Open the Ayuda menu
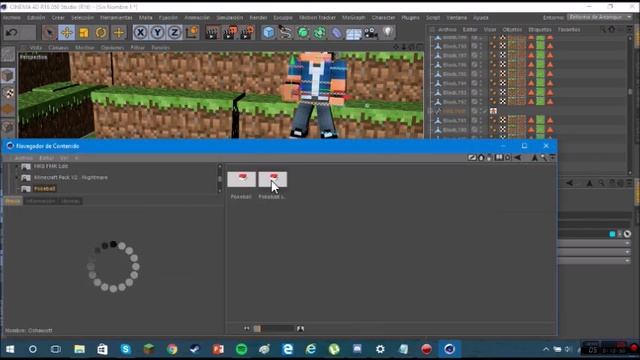Screen dimensions: 640x360 click(x=481, y=18)
